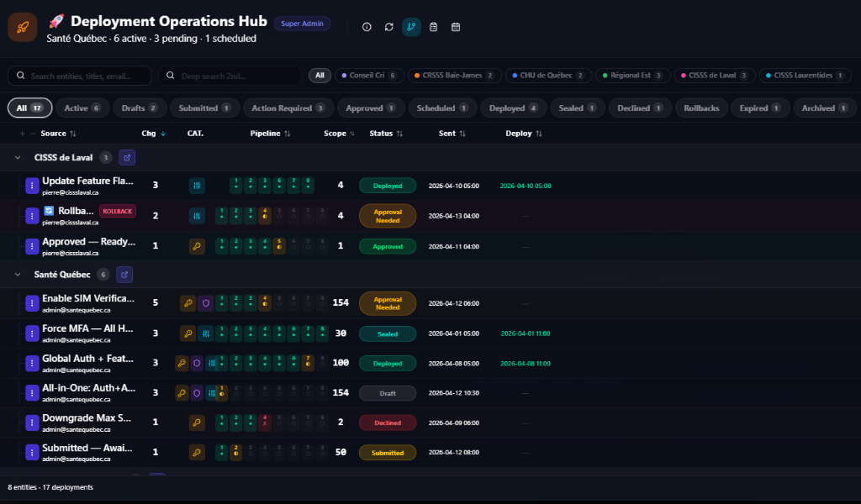
Task: Click the Sealed status pill
Action: [x=388, y=333]
